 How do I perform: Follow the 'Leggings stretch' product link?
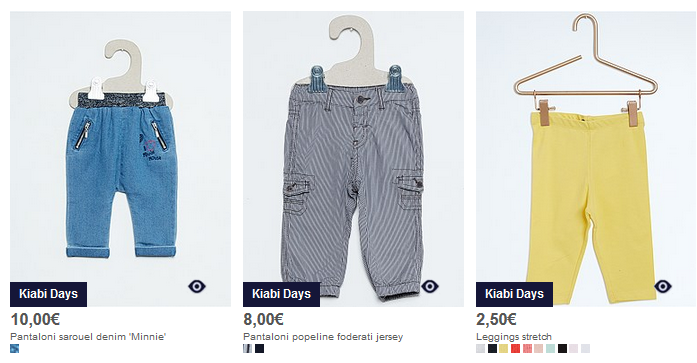click(514, 337)
